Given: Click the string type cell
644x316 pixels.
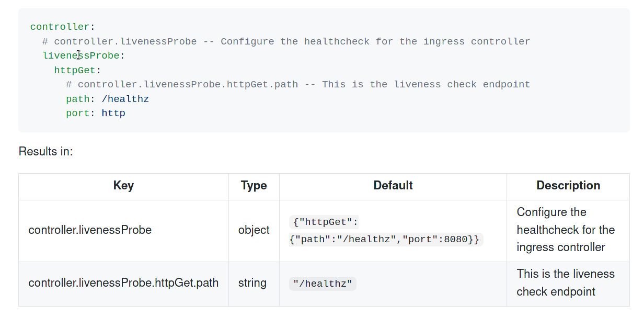Looking at the screenshot, I should point(252,283).
